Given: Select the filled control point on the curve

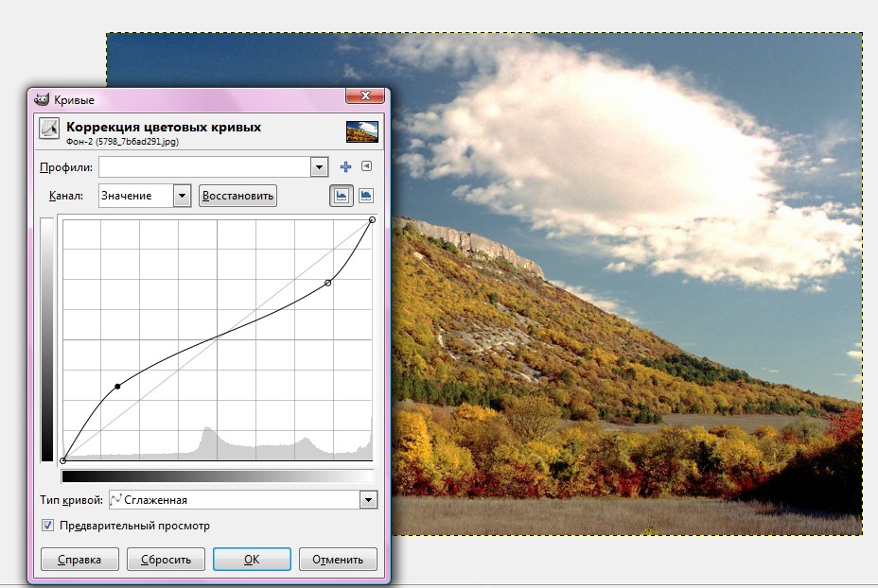Looking at the screenshot, I should point(117,386).
